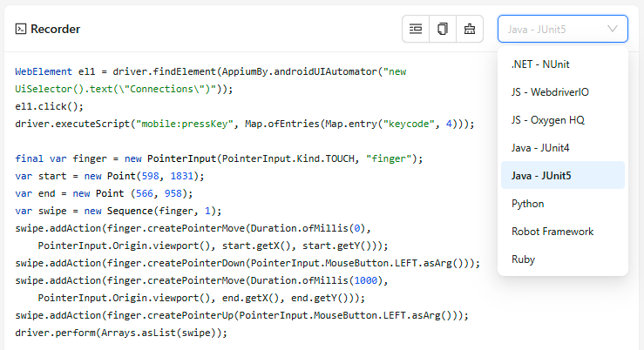
Task: Click the driver.perform(Arrays.asList(swipe)) line
Action: (x=120, y=333)
